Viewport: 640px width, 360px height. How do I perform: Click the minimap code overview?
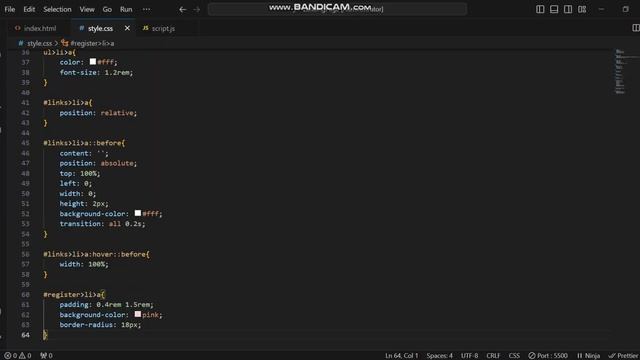coord(620,71)
